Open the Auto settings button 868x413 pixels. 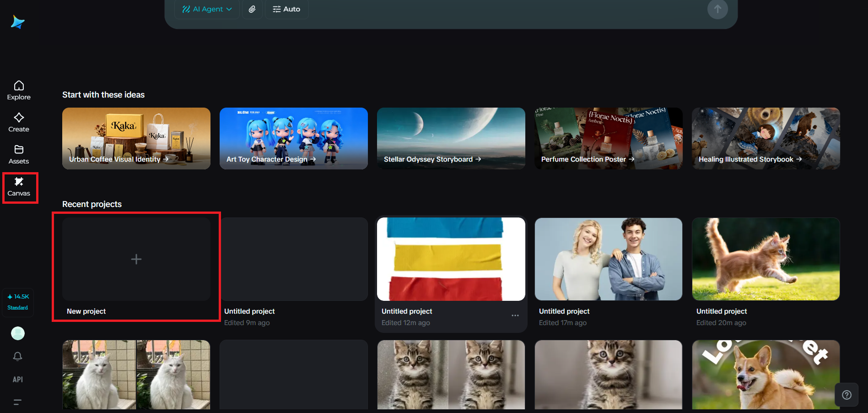coord(286,9)
